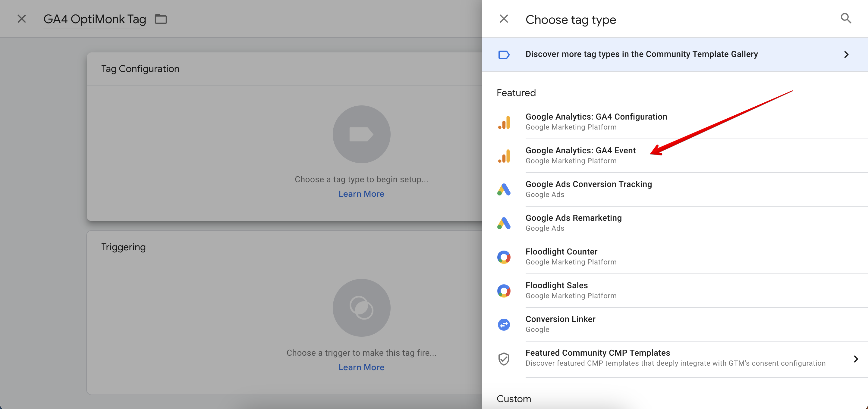This screenshot has height=409, width=868.
Task: Click the Floodlight Counter icon
Action: (504, 257)
